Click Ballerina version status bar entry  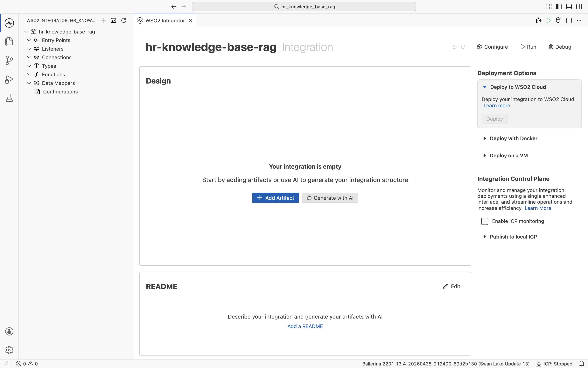click(446, 364)
